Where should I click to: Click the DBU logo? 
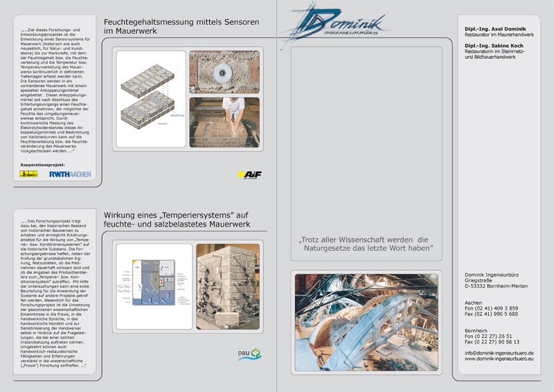coord(249,355)
